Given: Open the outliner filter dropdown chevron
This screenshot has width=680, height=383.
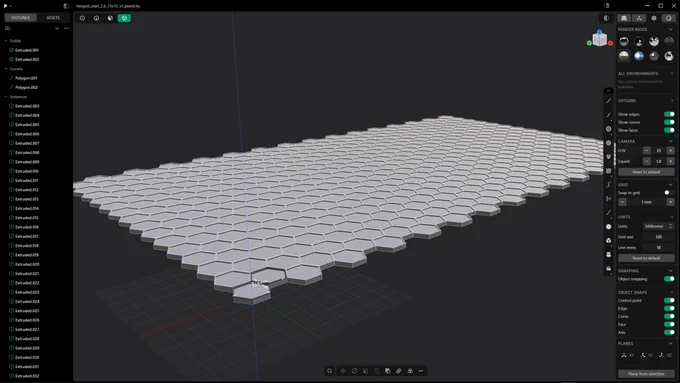Looking at the screenshot, I should (57, 28).
